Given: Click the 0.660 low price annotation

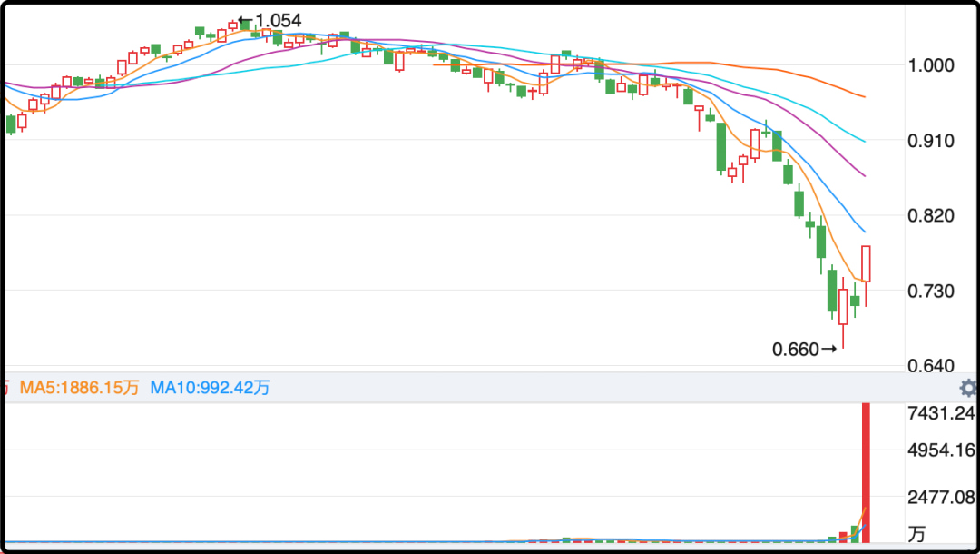Looking at the screenshot, I should pyautogui.click(x=804, y=350).
